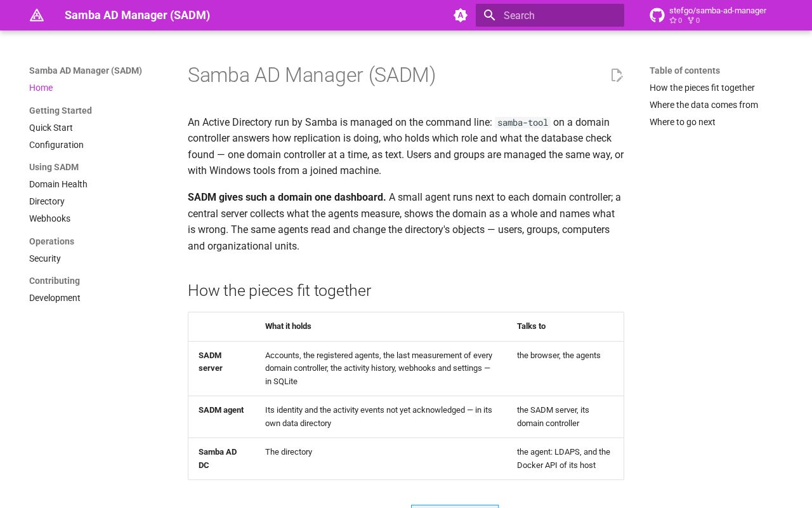
Task: Open the Webhooks page
Action: pos(49,218)
